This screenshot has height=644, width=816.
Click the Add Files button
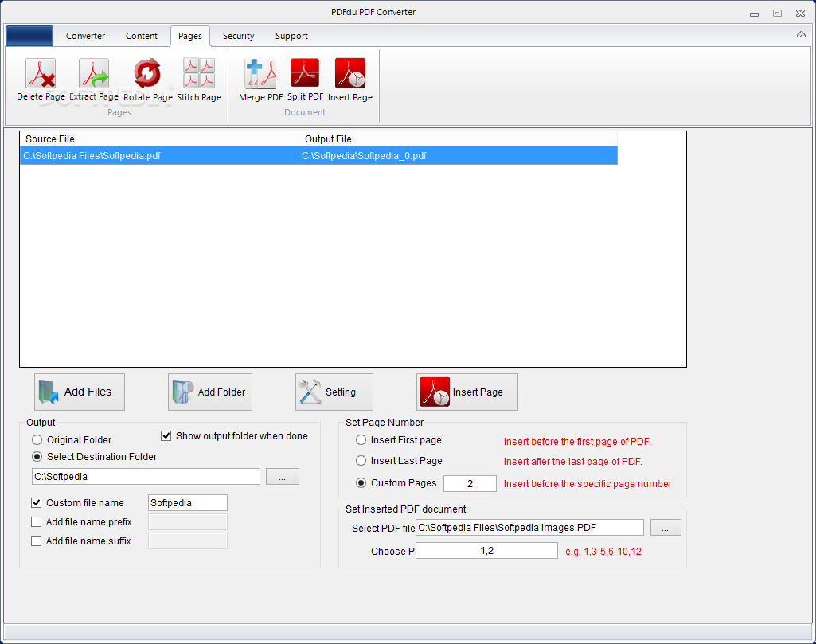[80, 392]
